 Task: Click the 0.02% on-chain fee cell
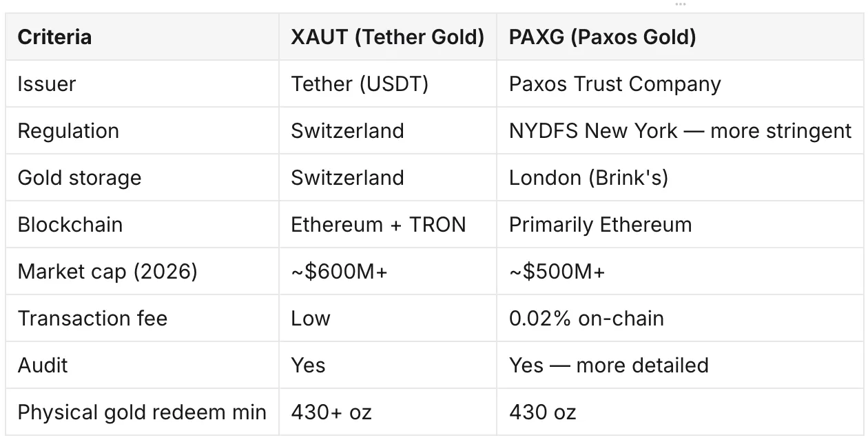[x=680, y=318]
